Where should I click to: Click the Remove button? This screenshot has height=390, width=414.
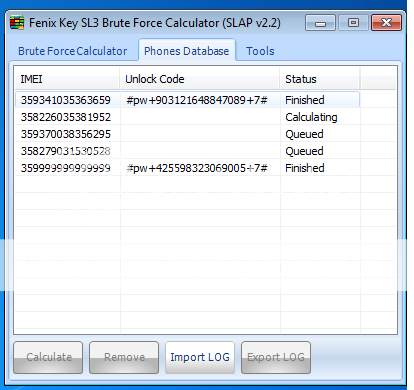[124, 357]
